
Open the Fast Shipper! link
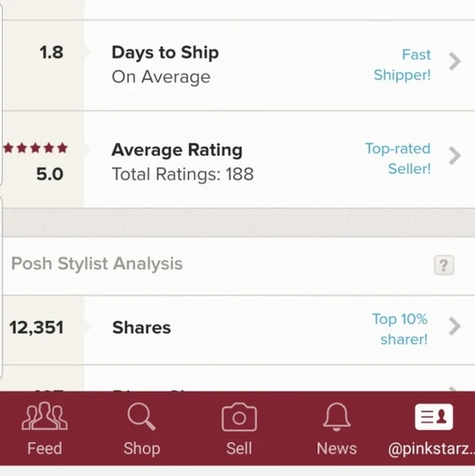point(402,65)
